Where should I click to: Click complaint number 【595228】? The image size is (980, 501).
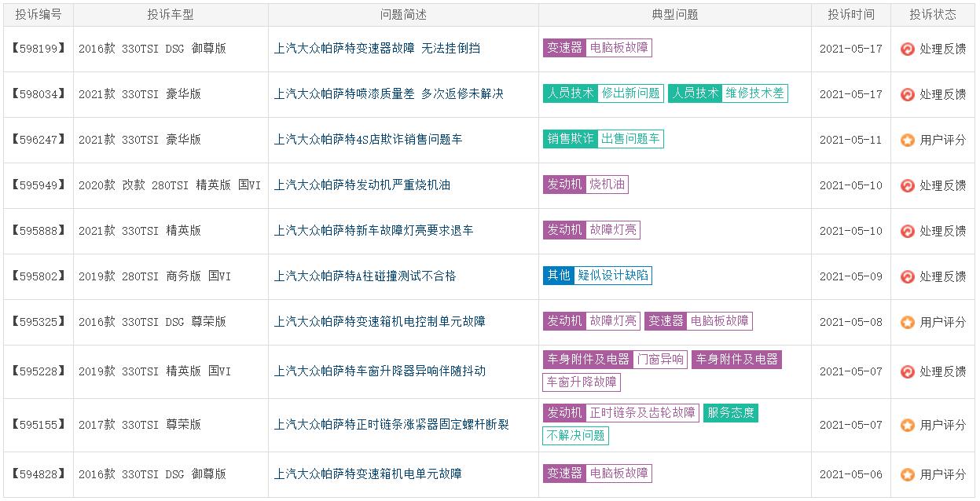(x=38, y=371)
